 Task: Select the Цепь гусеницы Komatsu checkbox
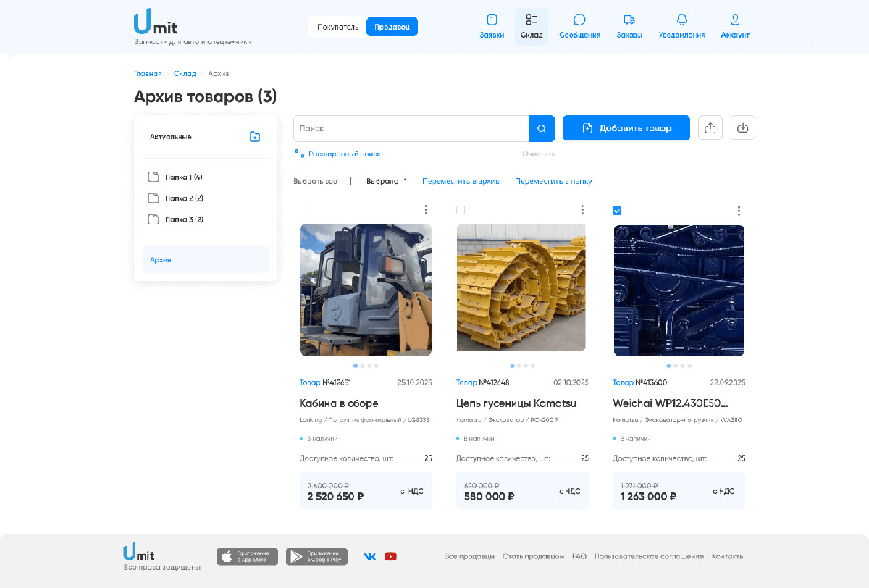pyautogui.click(x=461, y=210)
